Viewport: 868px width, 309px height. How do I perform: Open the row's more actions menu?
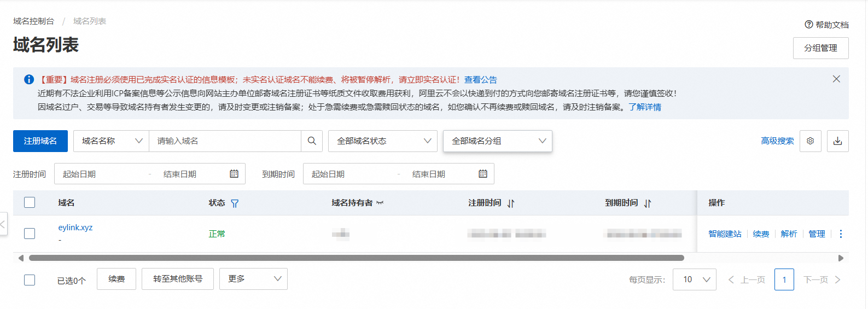(841, 234)
